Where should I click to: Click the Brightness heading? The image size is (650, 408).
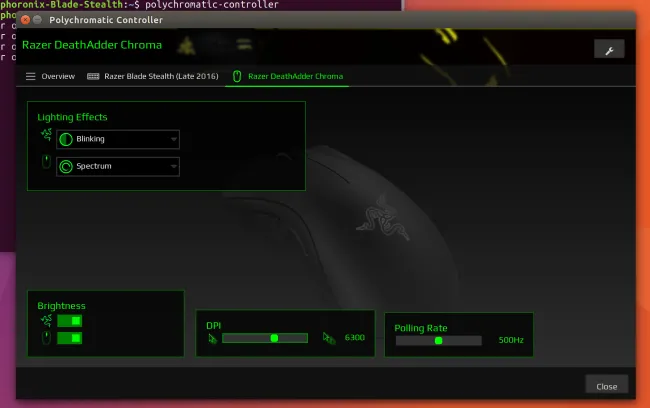click(x=61, y=306)
